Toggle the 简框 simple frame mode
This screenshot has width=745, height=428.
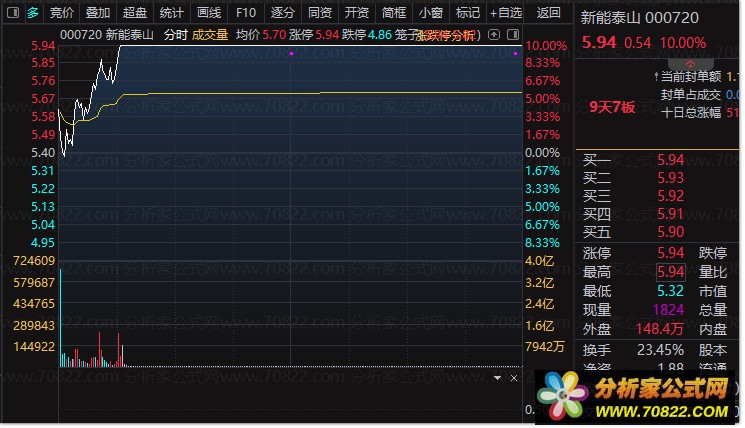[394, 13]
